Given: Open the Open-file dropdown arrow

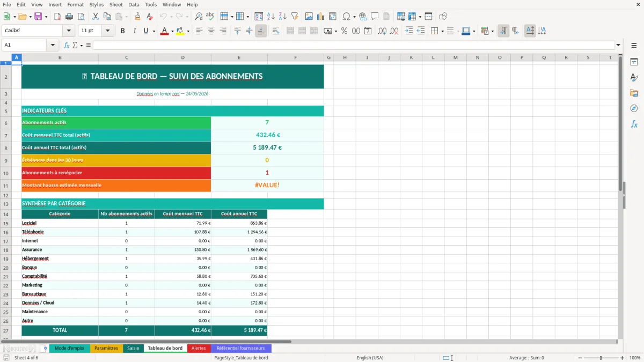Looking at the screenshot, I should (30, 17).
